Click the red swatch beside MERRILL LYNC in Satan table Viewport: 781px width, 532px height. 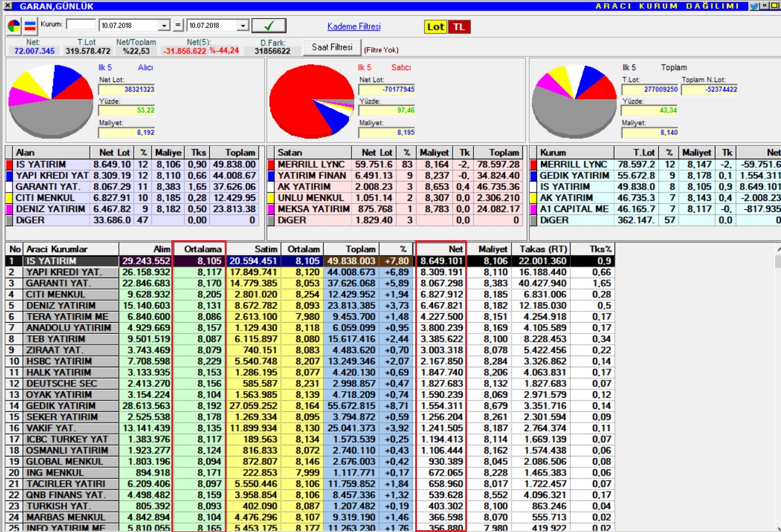(x=271, y=164)
